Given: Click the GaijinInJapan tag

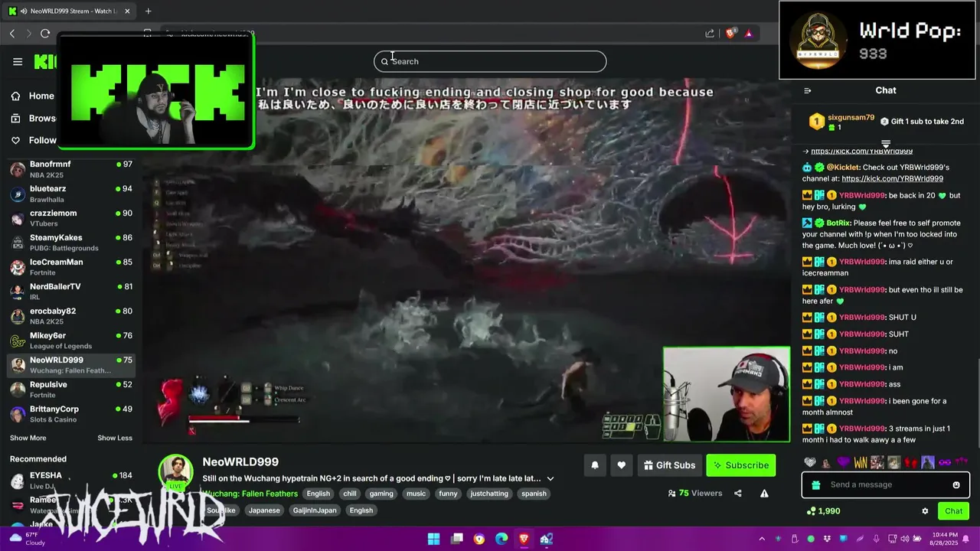Looking at the screenshot, I should pos(315,510).
